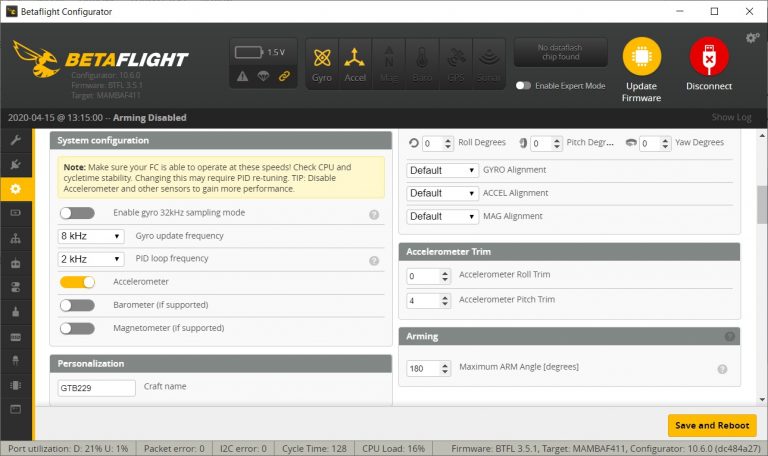Click the System configuration header
The width and height of the screenshot is (768, 456).
[221, 140]
